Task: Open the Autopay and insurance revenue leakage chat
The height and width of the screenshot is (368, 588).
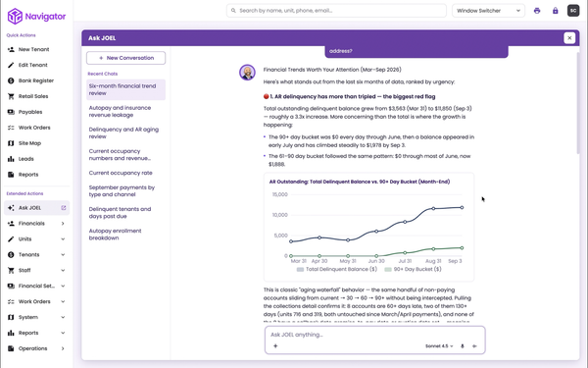Action: tap(126, 111)
